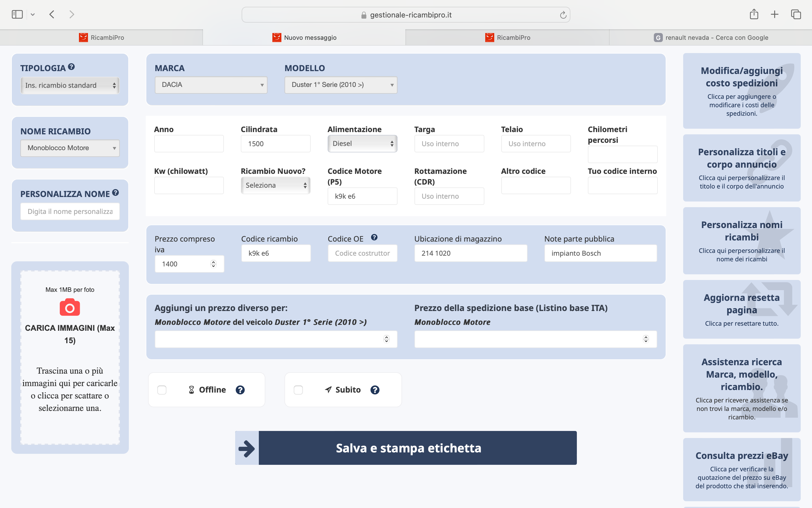Click the stepper on Prezzo spedizione base field
The height and width of the screenshot is (508, 812).
point(646,339)
